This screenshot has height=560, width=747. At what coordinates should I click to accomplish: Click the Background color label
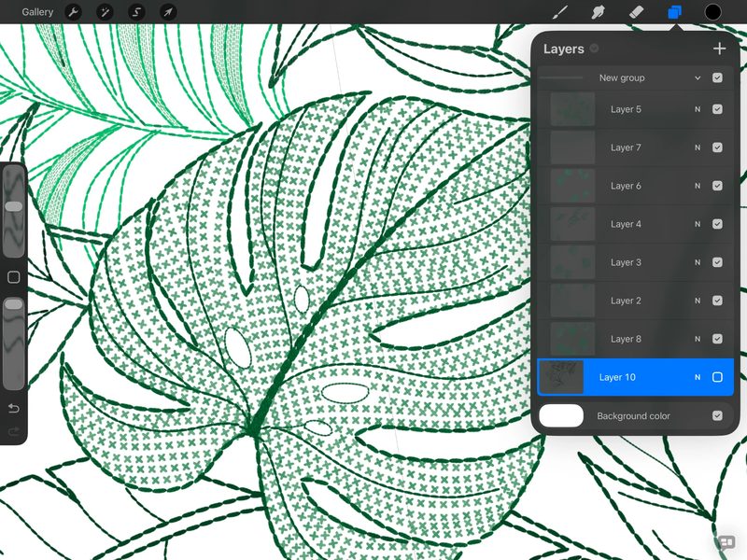tap(633, 415)
